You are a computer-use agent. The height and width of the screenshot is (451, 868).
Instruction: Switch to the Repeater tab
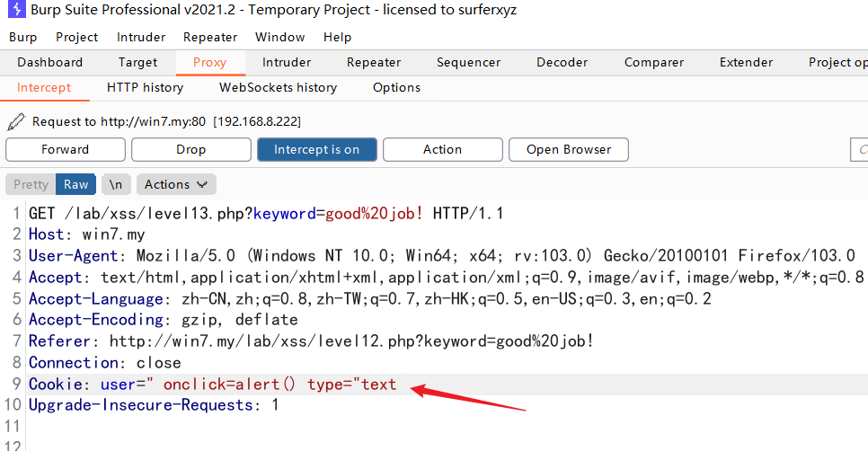click(374, 62)
